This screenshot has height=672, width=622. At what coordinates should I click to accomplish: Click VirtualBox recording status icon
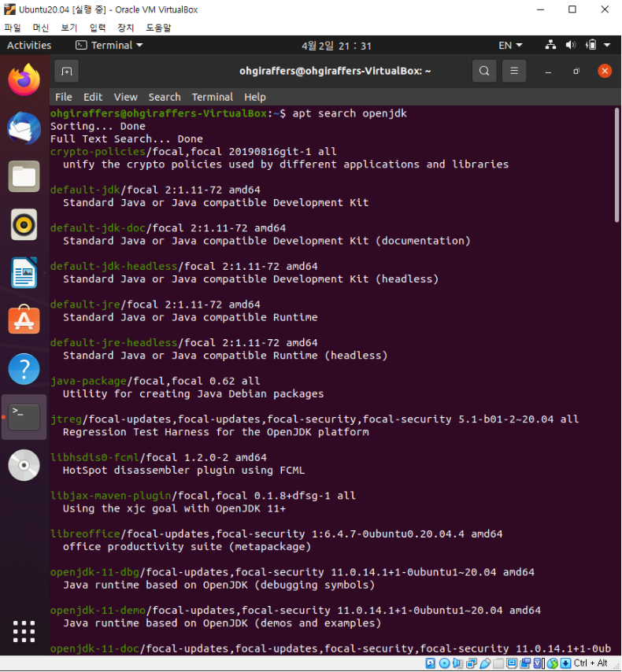point(525,663)
